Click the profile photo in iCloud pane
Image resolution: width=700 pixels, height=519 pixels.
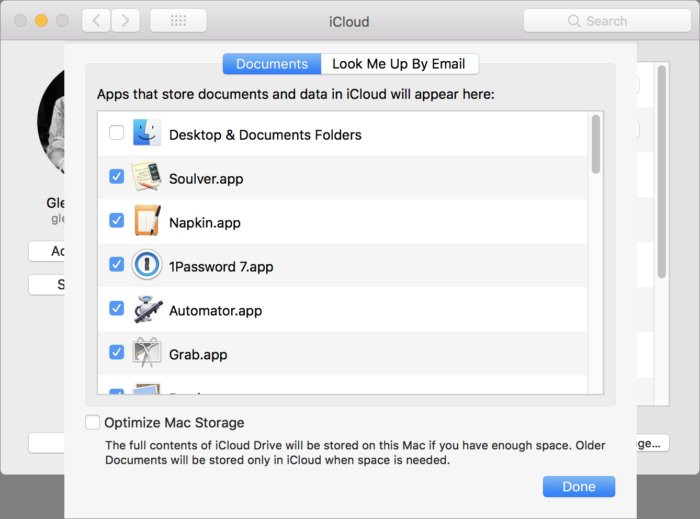click(x=51, y=121)
